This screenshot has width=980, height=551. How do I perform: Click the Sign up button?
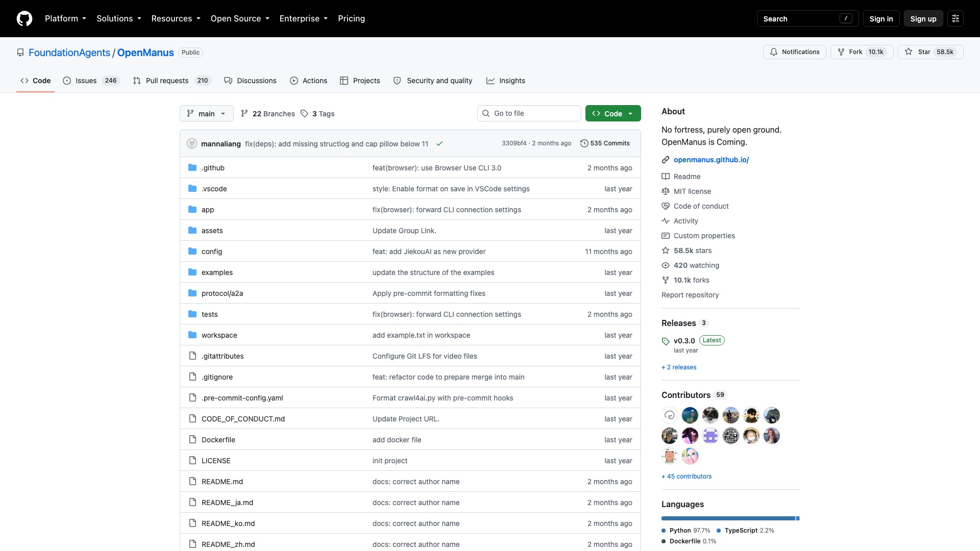click(923, 18)
